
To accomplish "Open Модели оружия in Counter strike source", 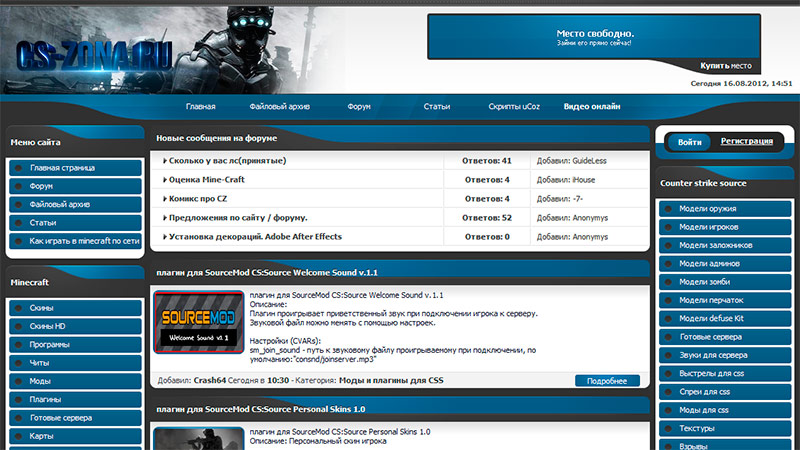I will [x=725, y=209].
